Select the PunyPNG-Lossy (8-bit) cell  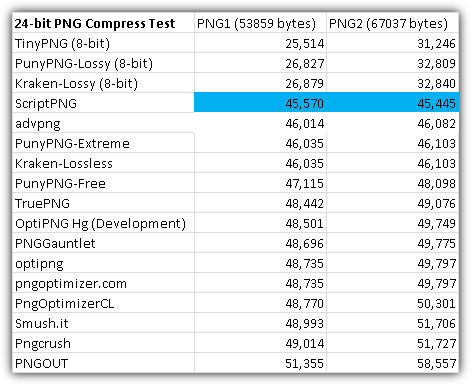[x=103, y=63]
